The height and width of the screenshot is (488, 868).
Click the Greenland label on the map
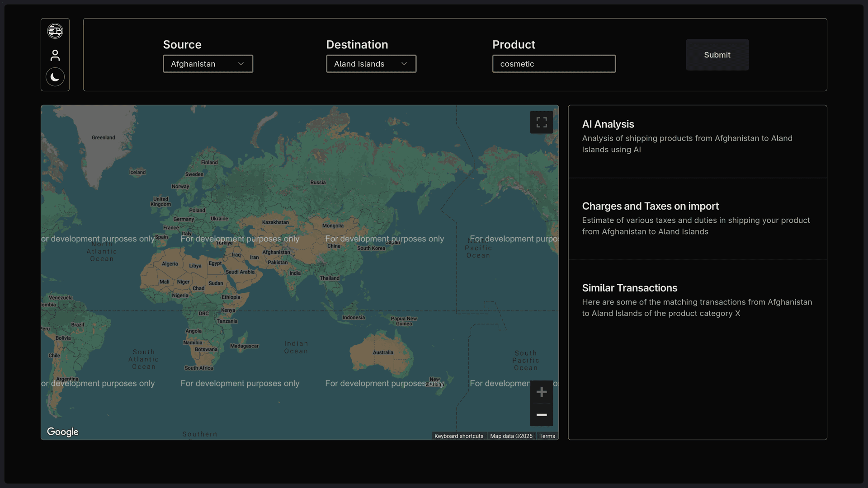point(104,137)
